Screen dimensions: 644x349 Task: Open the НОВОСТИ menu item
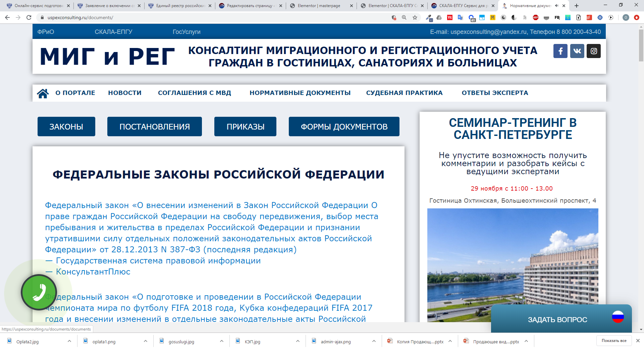pos(125,93)
